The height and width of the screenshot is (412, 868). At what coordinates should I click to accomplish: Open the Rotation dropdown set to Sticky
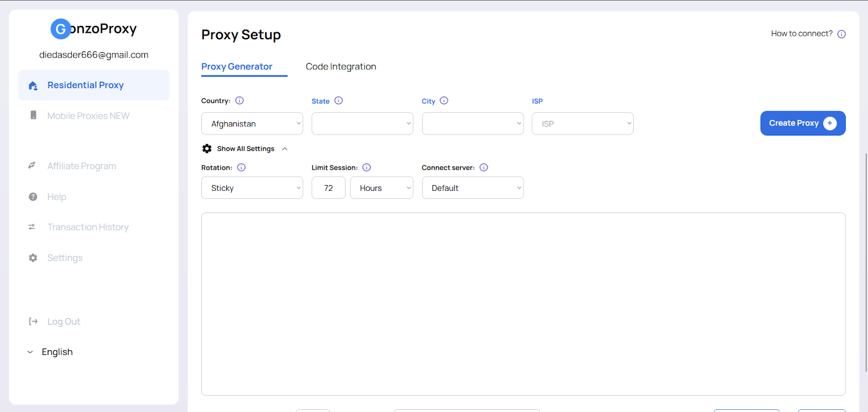(252, 188)
